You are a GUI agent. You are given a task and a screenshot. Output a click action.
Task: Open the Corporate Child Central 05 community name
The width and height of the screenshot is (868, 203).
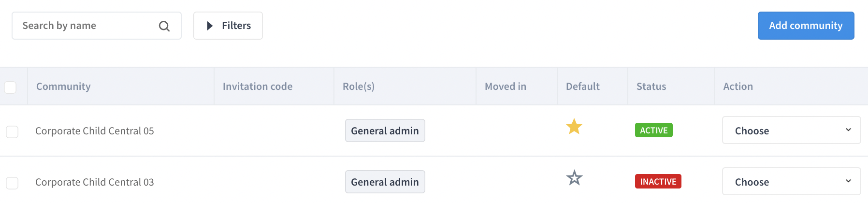tap(95, 131)
